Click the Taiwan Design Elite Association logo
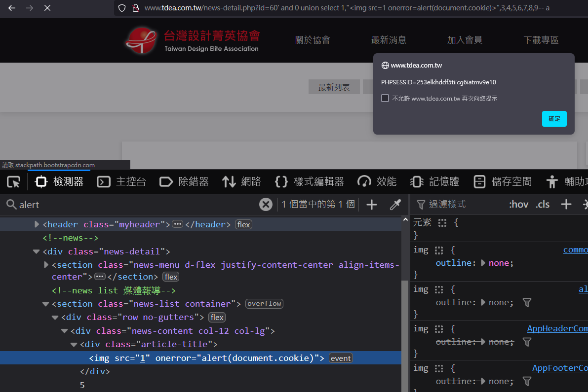 point(193,40)
